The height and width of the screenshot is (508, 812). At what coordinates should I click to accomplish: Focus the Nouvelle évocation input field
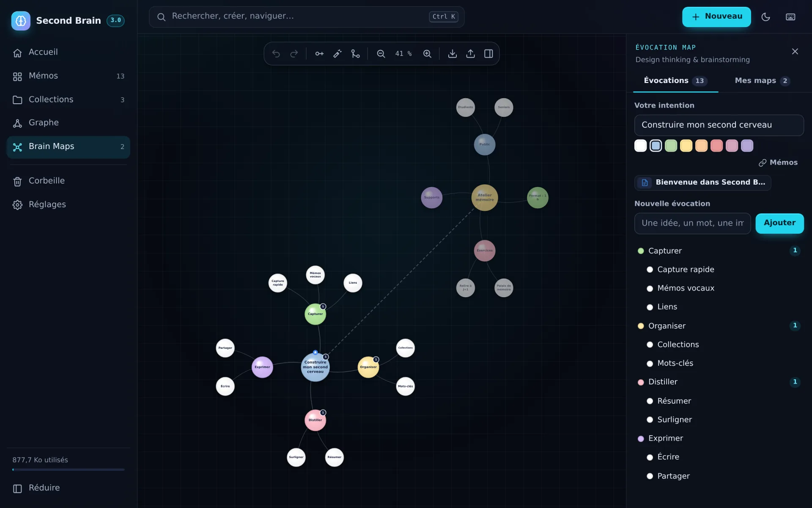[692, 224]
